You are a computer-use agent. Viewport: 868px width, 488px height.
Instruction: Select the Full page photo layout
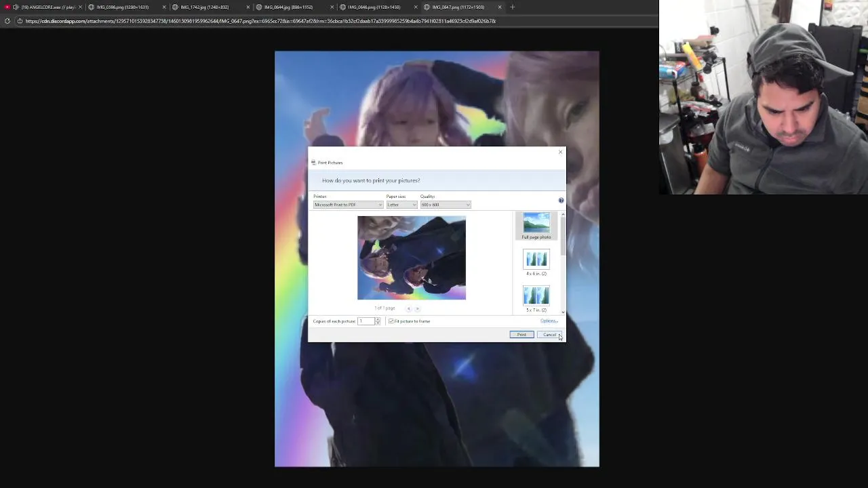point(536,226)
